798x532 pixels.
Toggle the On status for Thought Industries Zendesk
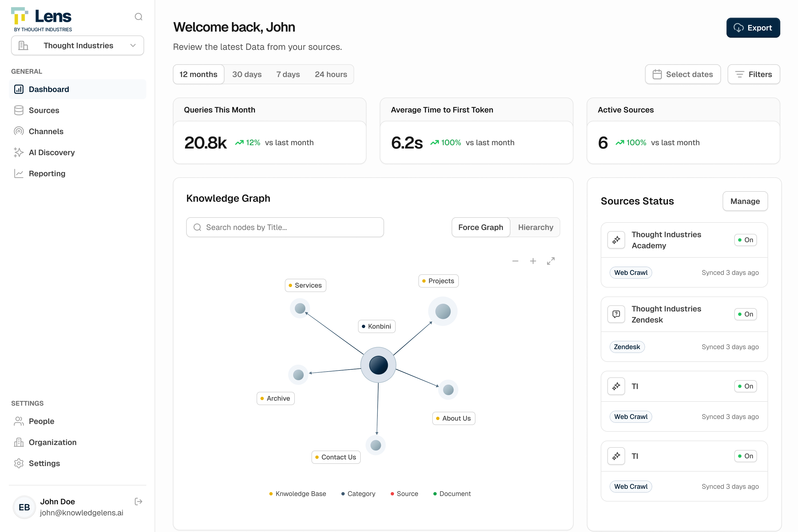[x=745, y=314]
